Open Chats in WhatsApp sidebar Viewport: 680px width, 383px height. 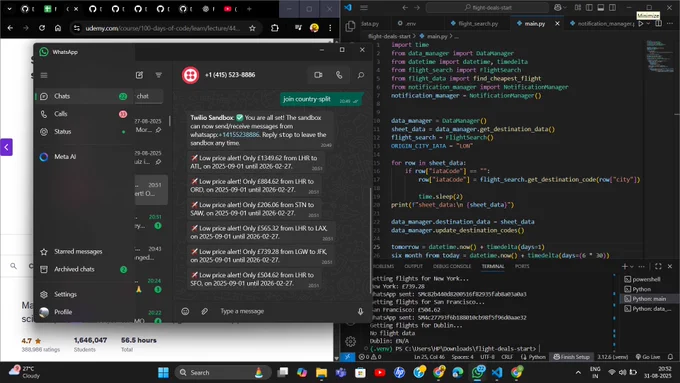pyautogui.click(x=83, y=96)
